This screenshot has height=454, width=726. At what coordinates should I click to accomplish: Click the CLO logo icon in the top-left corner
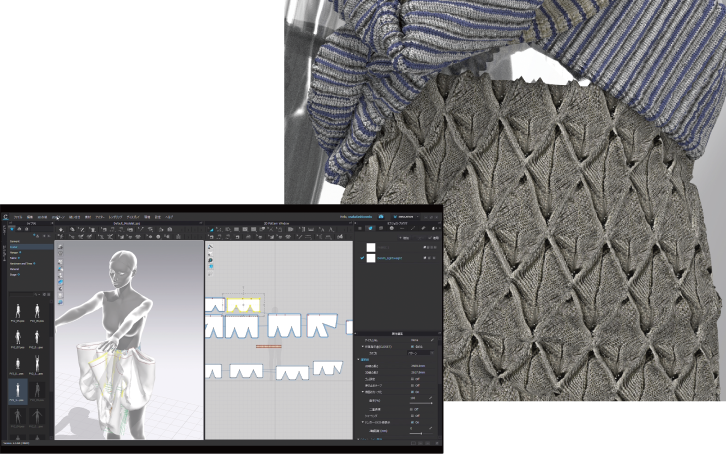pos(6,215)
